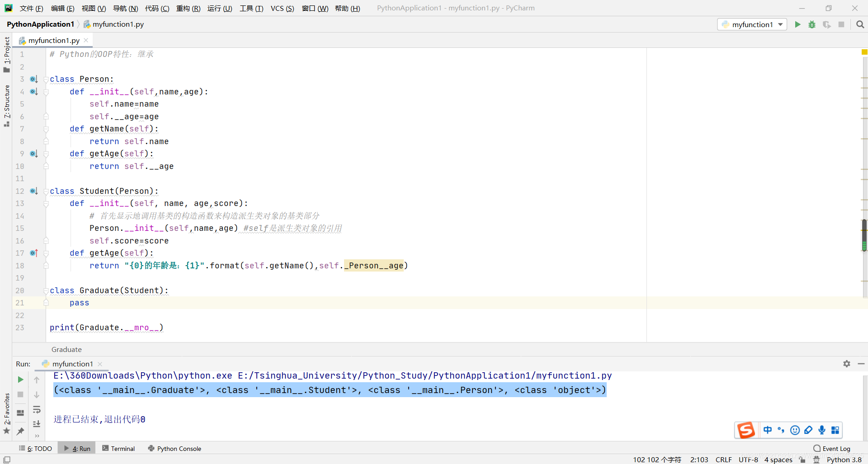The image size is (868, 464).
Task: Open the Python Console tool window
Action: (175, 448)
